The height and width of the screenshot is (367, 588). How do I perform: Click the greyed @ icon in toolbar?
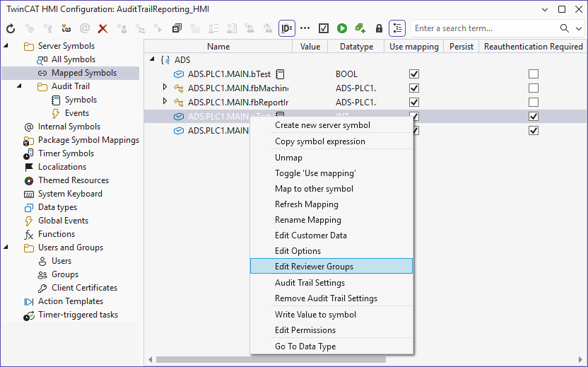coord(85,28)
